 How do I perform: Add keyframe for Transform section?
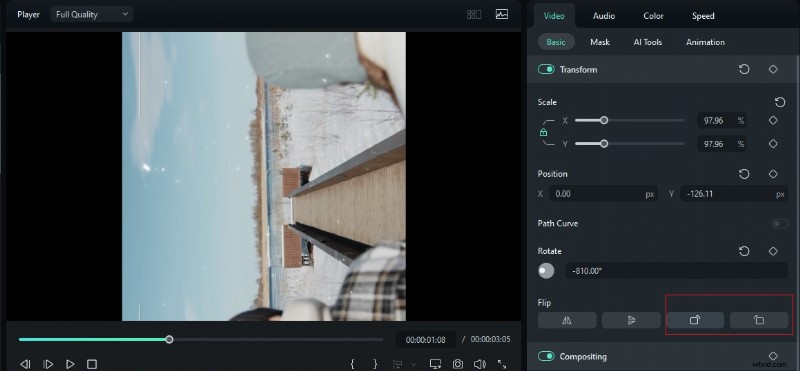pos(773,69)
